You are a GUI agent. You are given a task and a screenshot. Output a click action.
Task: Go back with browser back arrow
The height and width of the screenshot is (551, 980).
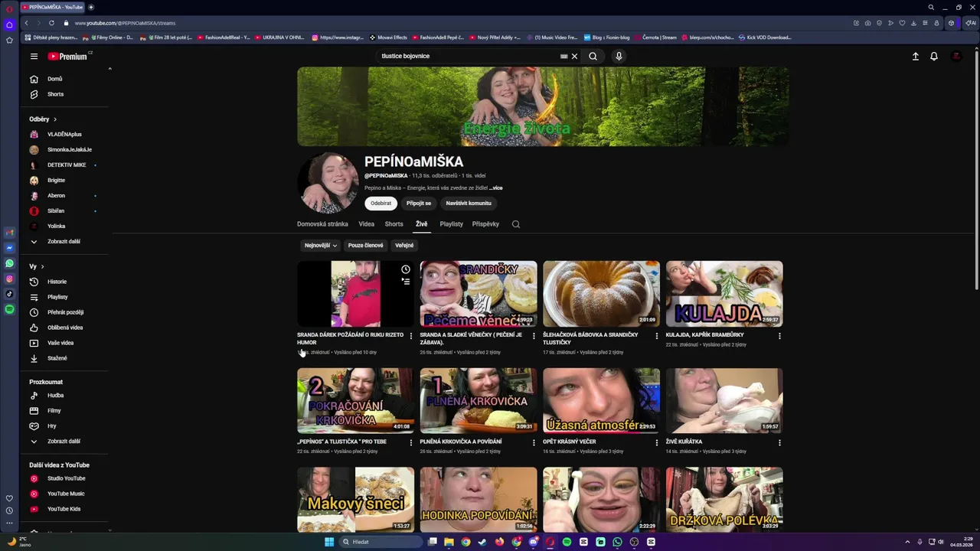point(26,23)
